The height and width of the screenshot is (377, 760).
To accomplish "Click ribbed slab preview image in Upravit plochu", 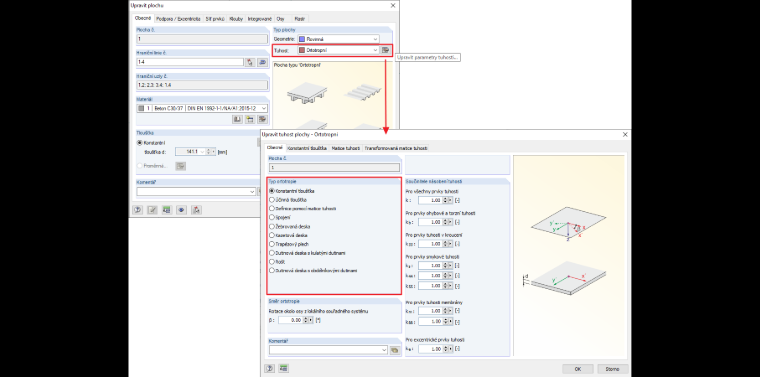I will click(307, 92).
